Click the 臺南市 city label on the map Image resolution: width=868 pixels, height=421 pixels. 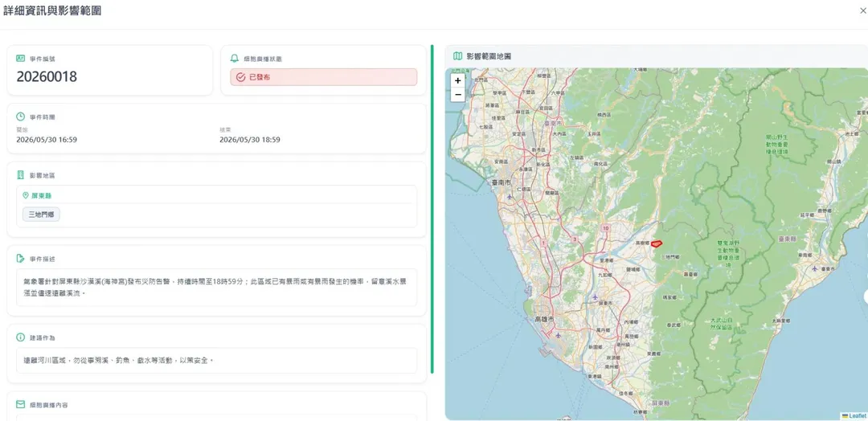pyautogui.click(x=501, y=182)
